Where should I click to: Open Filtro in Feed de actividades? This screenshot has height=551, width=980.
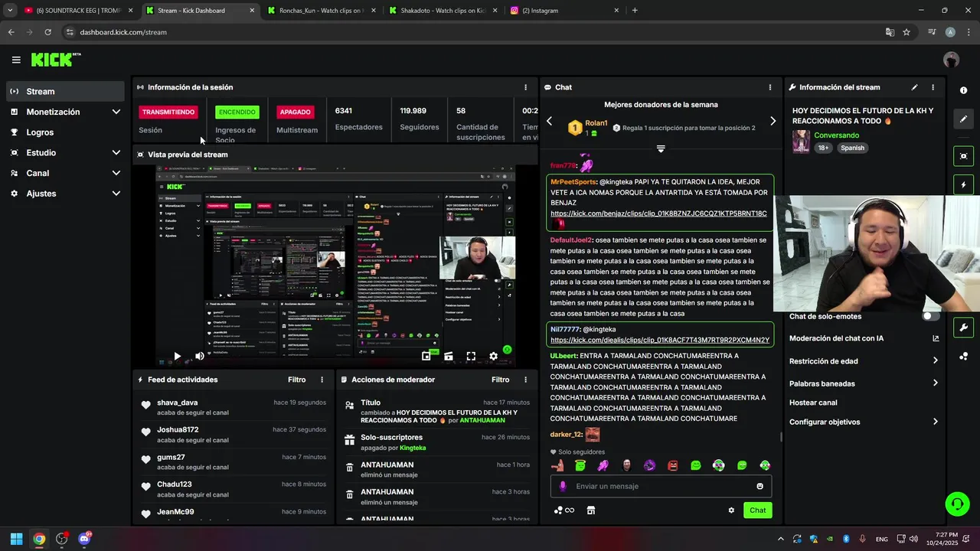pos(297,380)
